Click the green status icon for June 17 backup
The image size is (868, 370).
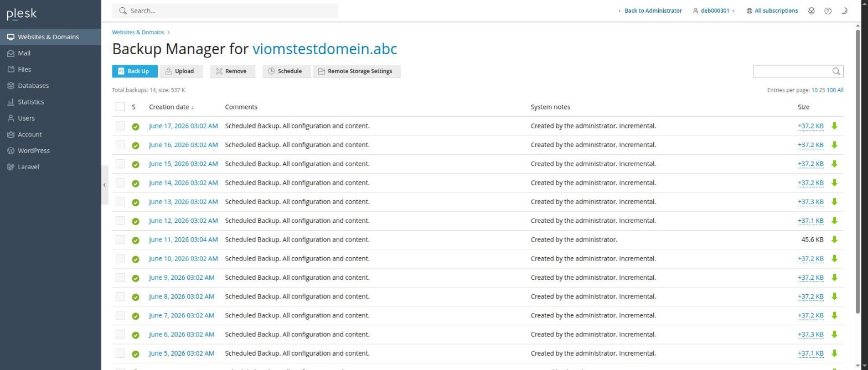(136, 127)
